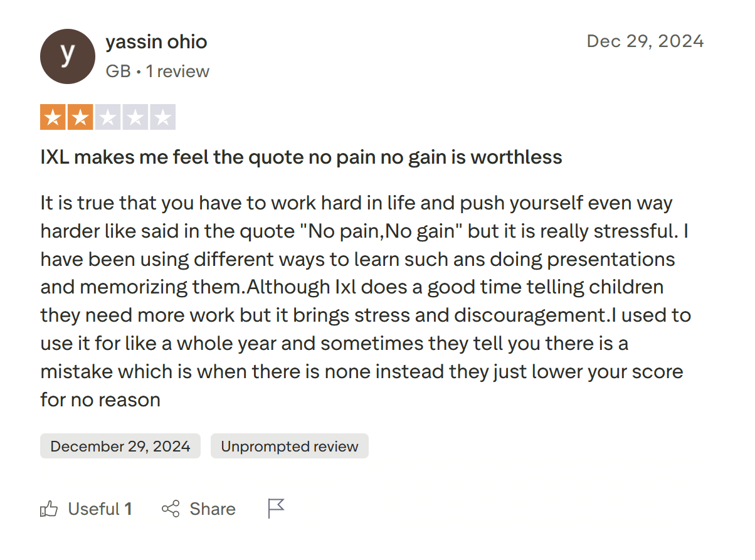The width and height of the screenshot is (755, 560).
Task: Click the thumbs-up Useful icon
Action: 49,509
